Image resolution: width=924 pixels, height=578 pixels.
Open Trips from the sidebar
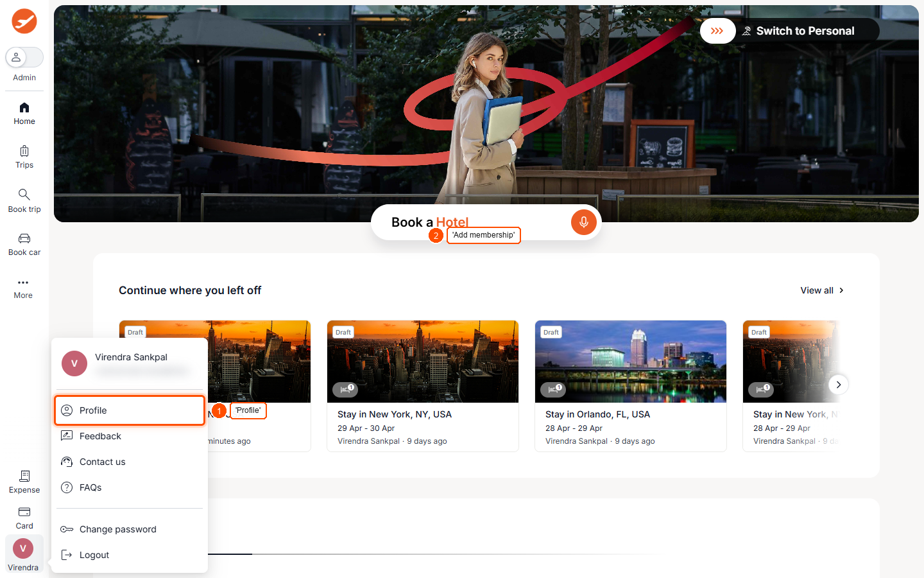coord(24,157)
